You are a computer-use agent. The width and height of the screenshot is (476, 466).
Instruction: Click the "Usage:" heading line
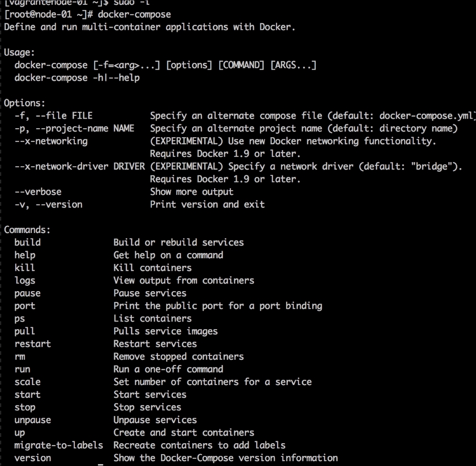[19, 52]
